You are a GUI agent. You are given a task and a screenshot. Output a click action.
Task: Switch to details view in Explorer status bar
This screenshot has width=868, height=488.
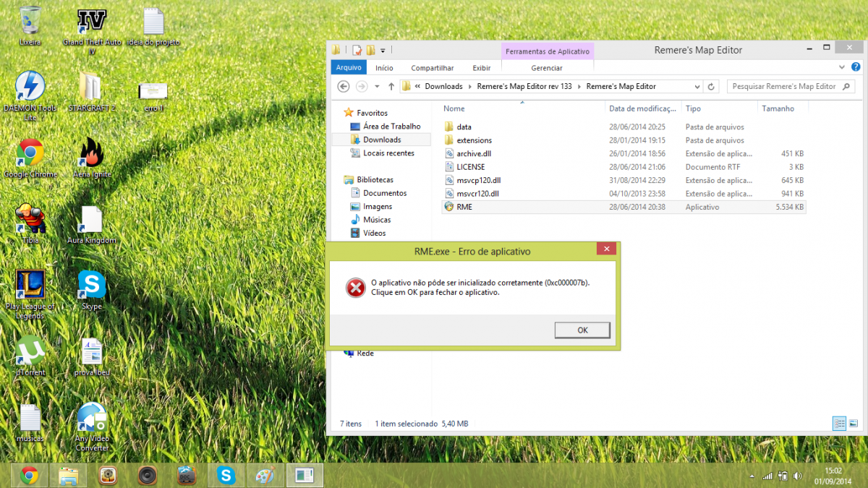point(839,424)
